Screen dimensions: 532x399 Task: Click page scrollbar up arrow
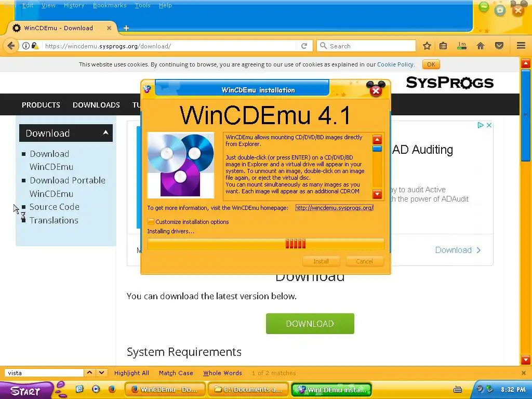[526, 63]
